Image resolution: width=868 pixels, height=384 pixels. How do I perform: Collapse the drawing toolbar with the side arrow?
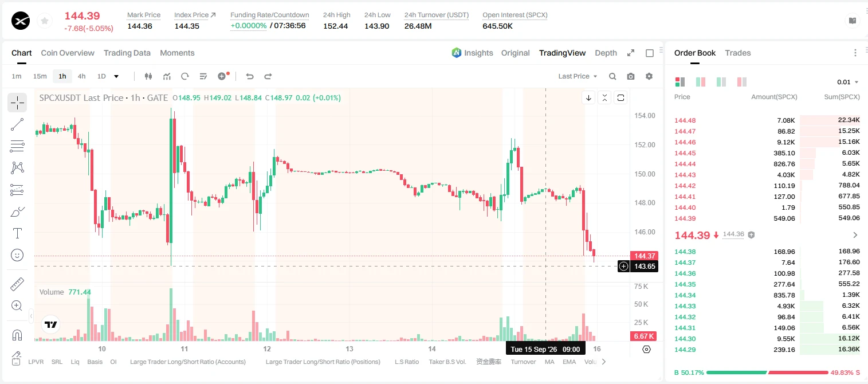pos(31,316)
